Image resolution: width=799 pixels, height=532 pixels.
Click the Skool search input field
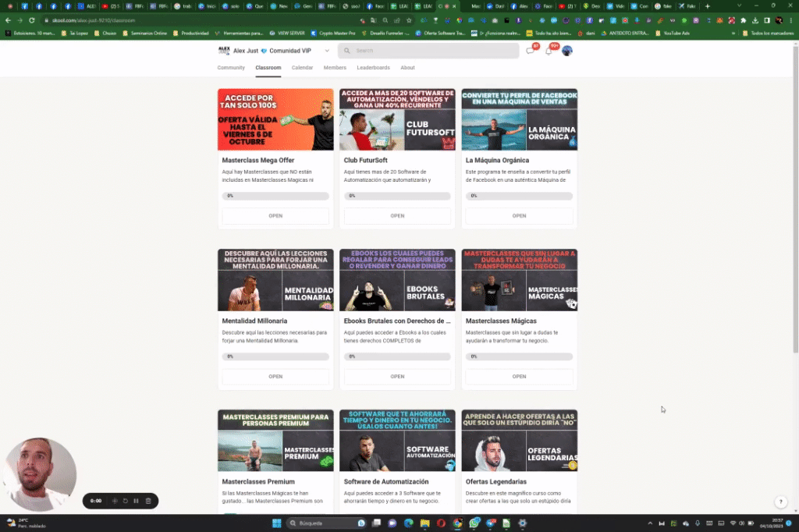(428, 51)
